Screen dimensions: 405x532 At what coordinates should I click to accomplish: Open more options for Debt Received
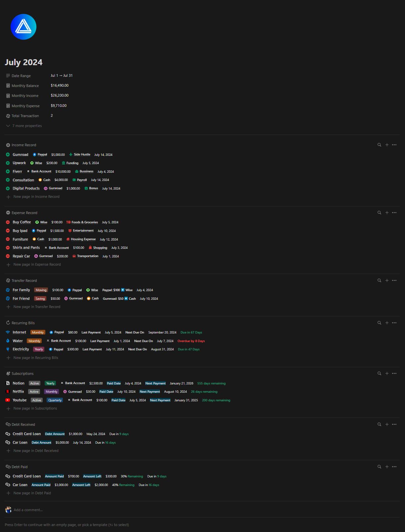tap(394, 424)
